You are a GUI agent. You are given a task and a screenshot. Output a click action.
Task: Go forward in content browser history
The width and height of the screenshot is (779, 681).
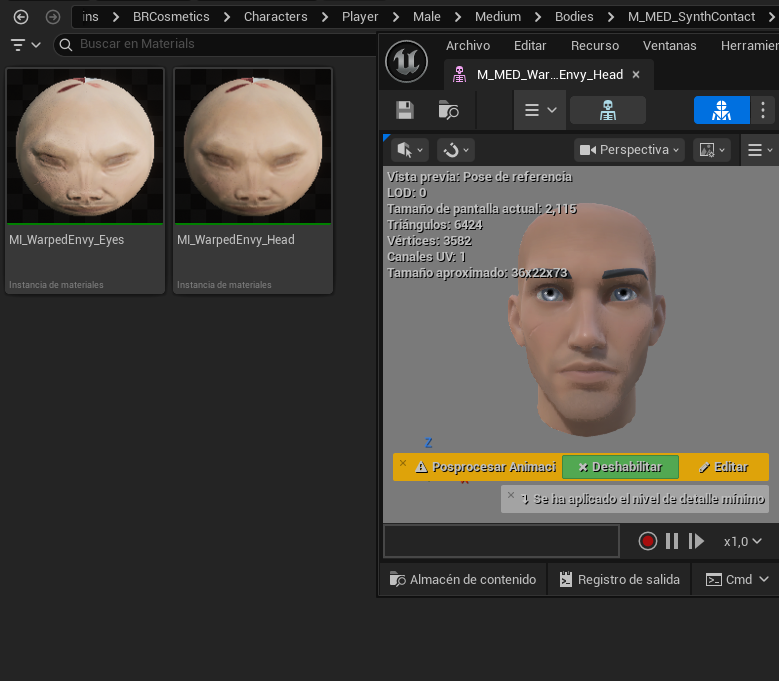(x=53, y=17)
